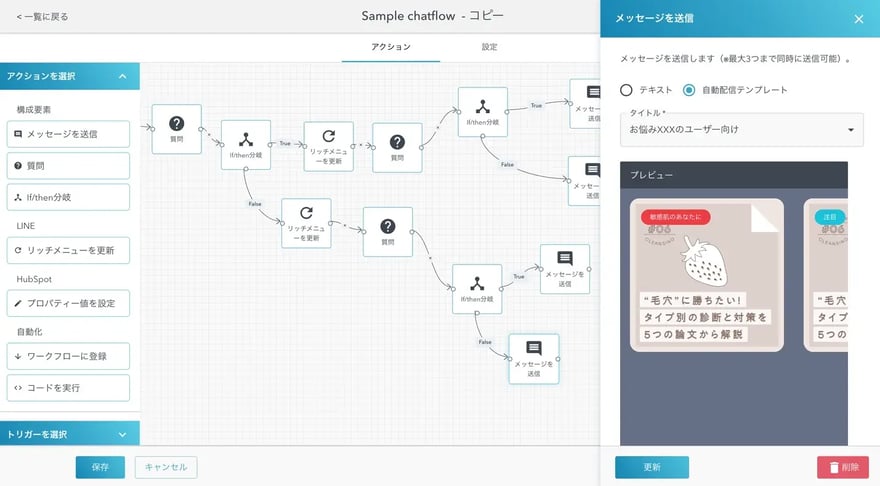Click the first 質問 node question-mark icon

pos(176,124)
